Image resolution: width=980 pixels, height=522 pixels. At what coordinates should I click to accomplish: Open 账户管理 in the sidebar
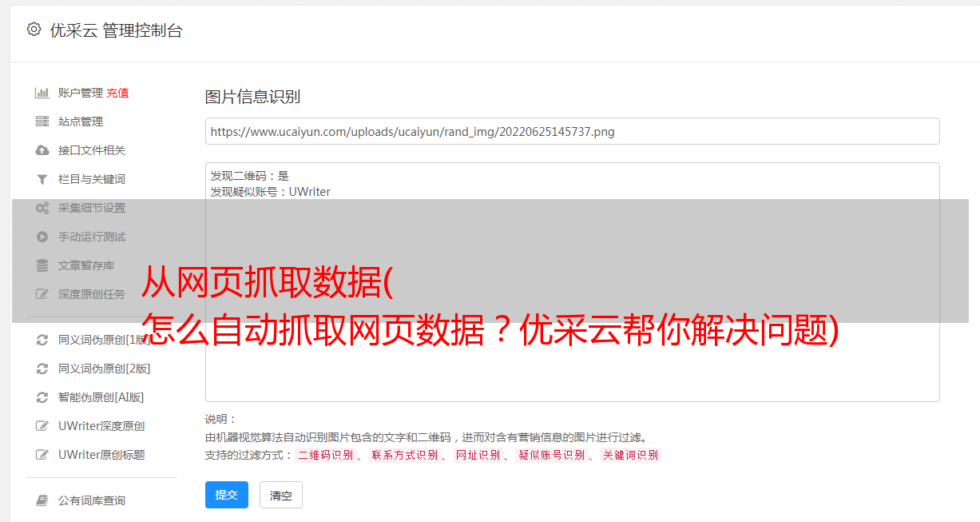81,93
